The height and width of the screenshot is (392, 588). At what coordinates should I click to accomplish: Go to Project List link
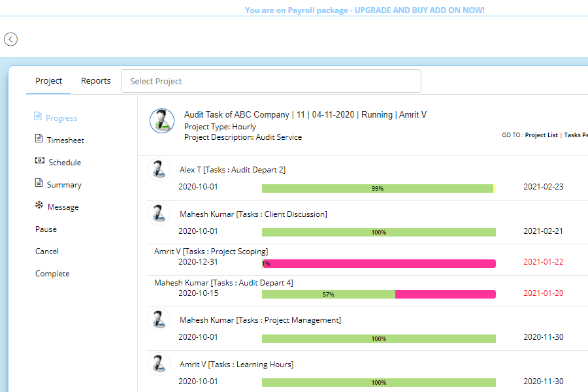click(x=541, y=135)
